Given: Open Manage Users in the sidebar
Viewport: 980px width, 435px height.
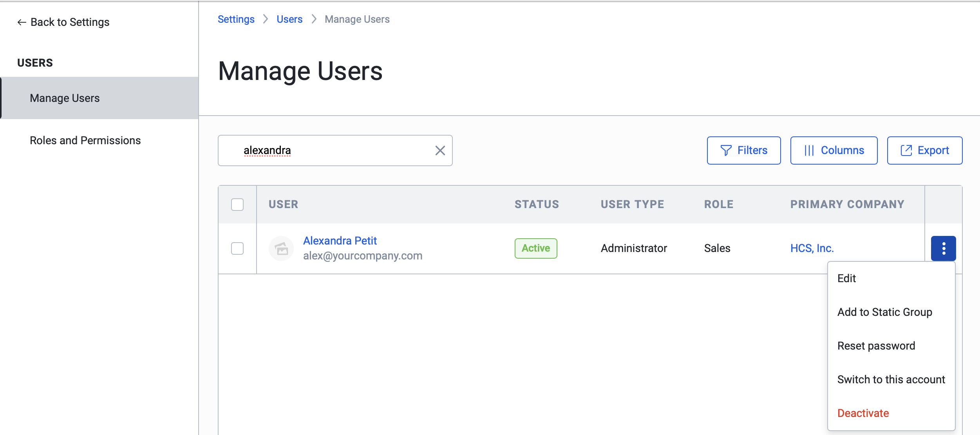Looking at the screenshot, I should pos(99,98).
